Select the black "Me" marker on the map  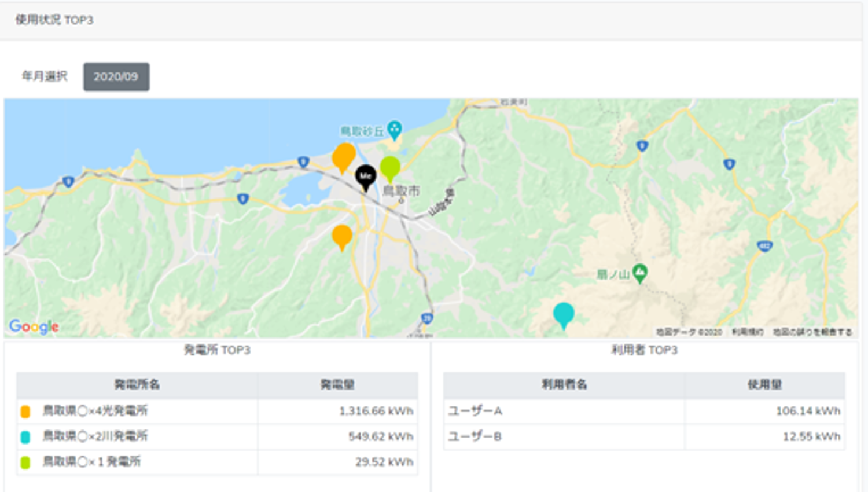click(x=365, y=177)
